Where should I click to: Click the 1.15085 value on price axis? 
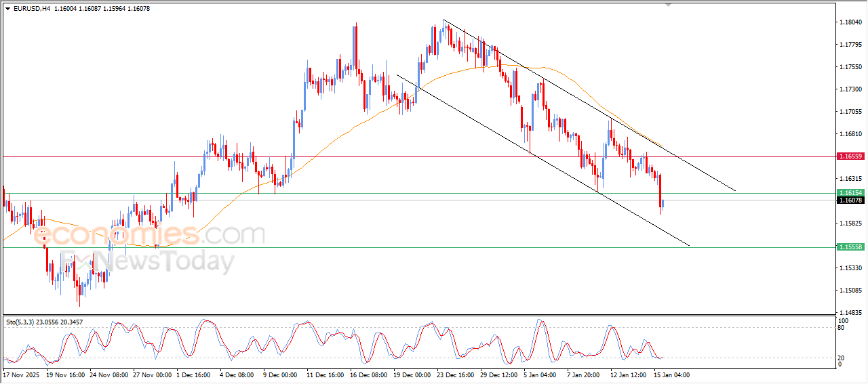[850, 291]
